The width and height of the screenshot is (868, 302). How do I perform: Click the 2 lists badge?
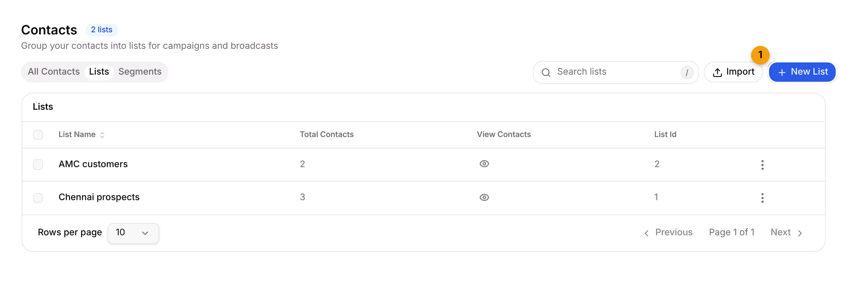pos(102,30)
